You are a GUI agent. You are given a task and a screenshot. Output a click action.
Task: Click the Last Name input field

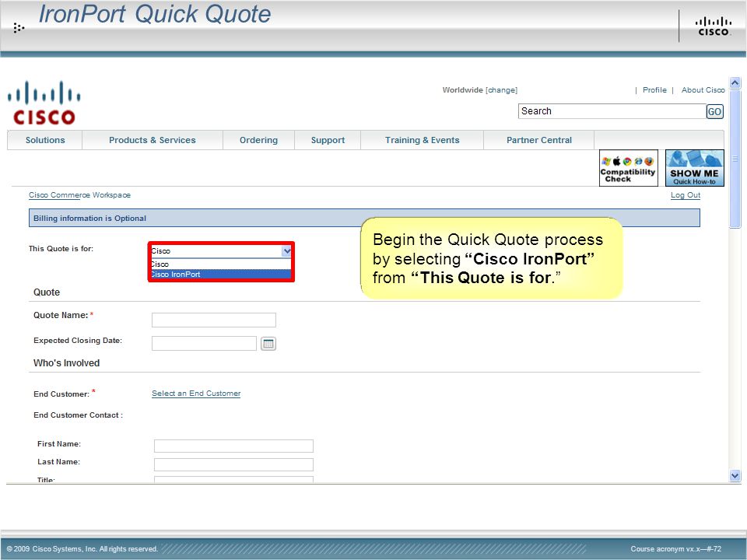pyautogui.click(x=234, y=465)
